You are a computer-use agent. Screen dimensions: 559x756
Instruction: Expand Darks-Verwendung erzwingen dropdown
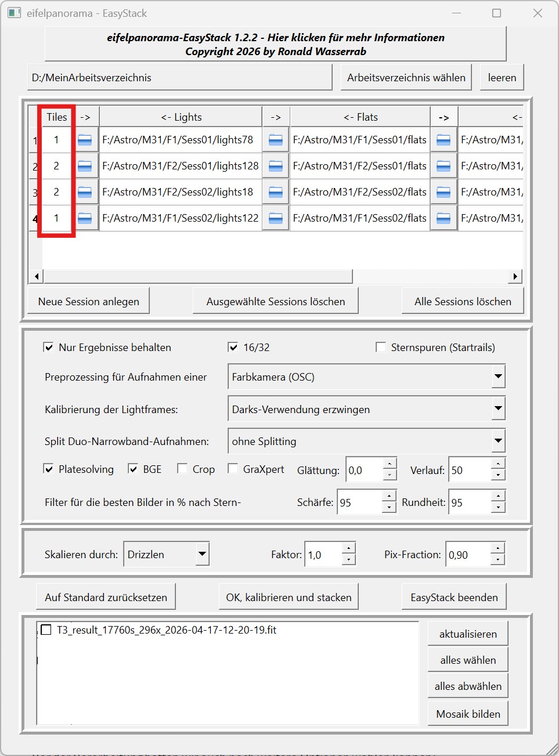[498, 409]
